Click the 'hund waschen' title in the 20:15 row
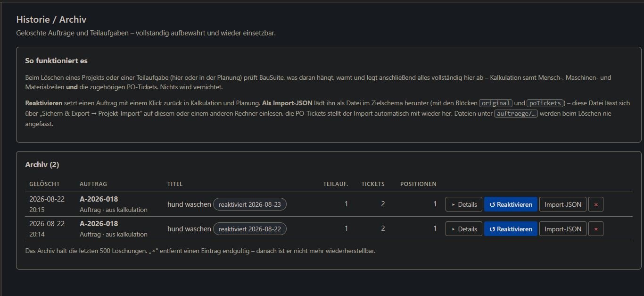This screenshot has height=296, width=644. click(x=189, y=204)
